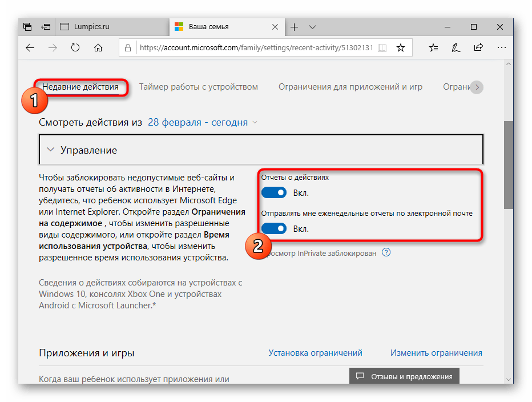Click the right arrow to reveal more tabs

[477, 87]
